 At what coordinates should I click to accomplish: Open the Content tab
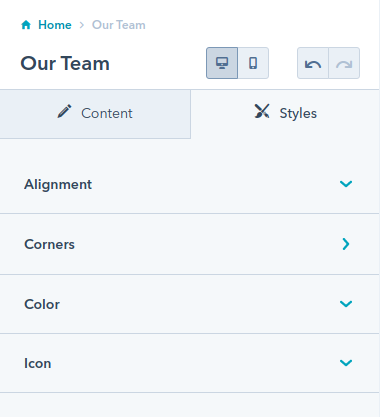pos(95,114)
